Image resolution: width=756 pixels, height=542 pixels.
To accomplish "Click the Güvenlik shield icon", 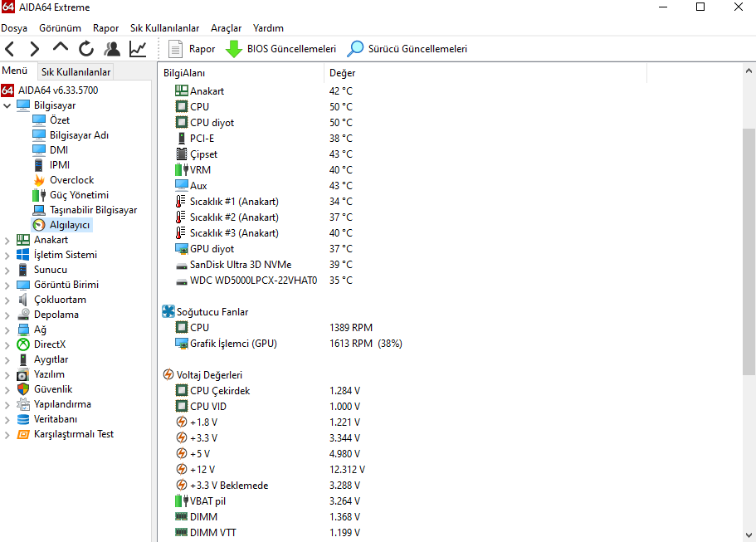I will pos(23,389).
